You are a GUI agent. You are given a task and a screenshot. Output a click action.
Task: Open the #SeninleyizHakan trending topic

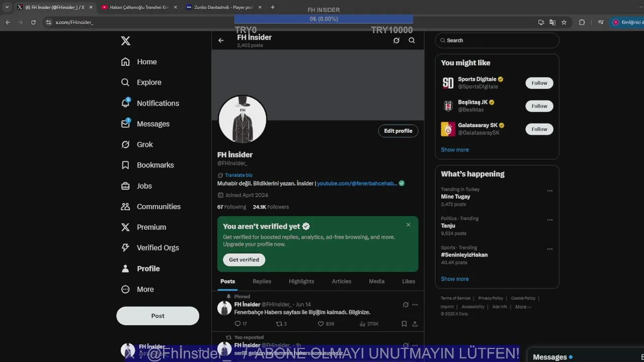[x=464, y=255]
